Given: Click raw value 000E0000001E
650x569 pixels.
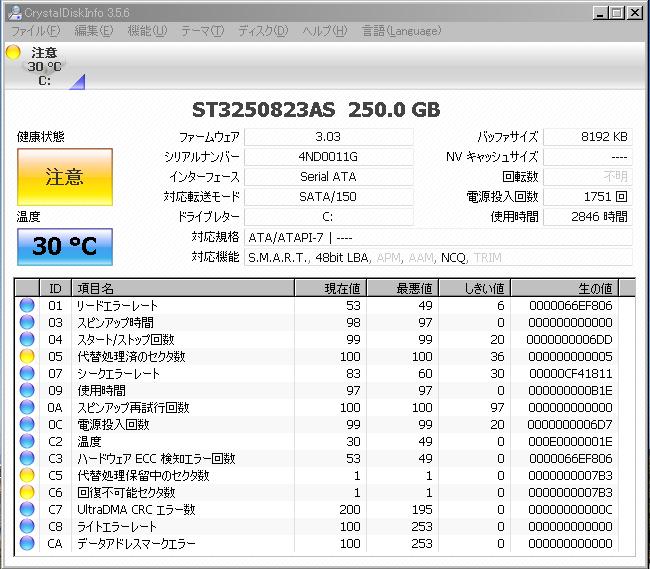Looking at the screenshot, I should (x=570, y=441).
